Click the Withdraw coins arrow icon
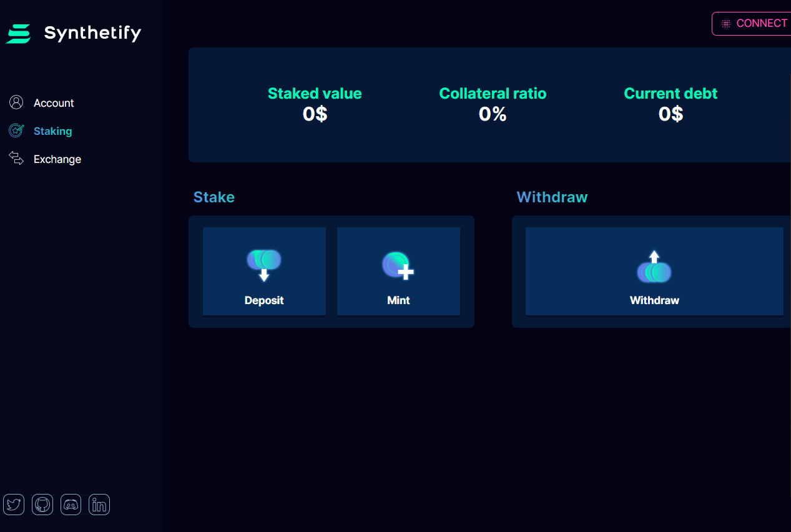791x532 pixels. (x=654, y=267)
